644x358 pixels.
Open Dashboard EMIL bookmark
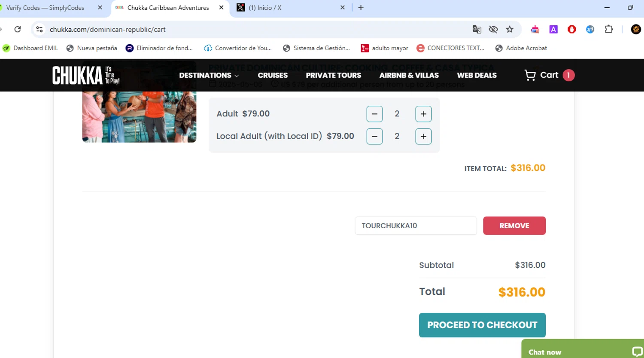pyautogui.click(x=30, y=48)
